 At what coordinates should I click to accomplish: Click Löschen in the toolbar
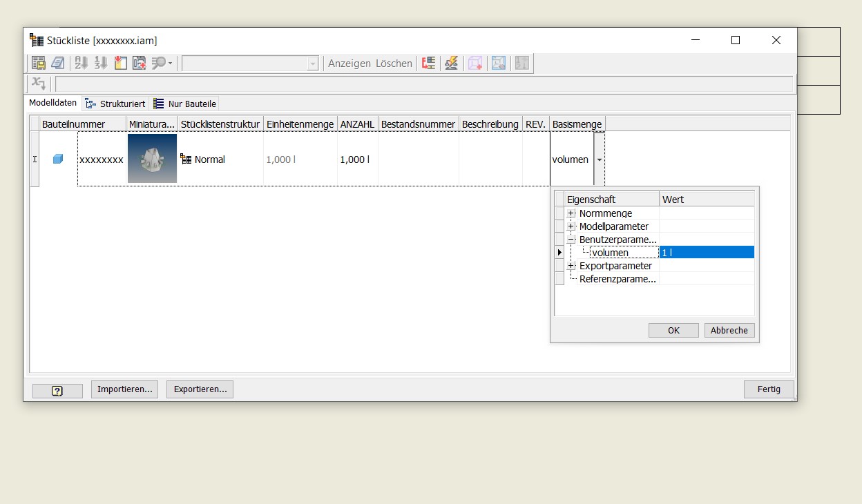click(x=394, y=64)
